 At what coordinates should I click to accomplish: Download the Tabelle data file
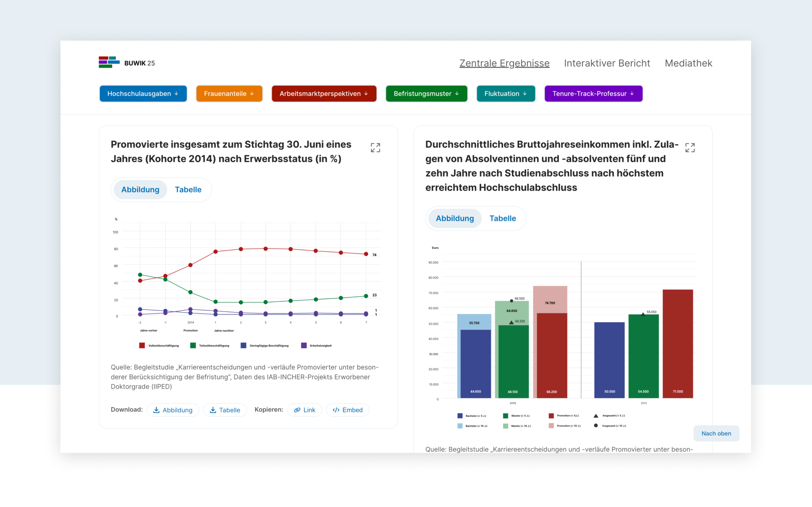point(225,410)
